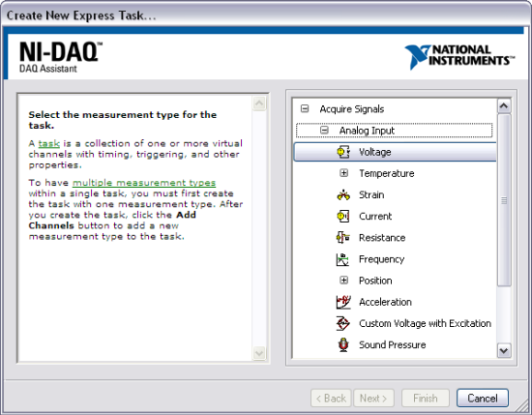Click the measurement list scroll down arrow
Image resolution: width=532 pixels, height=415 pixels.
(504, 350)
